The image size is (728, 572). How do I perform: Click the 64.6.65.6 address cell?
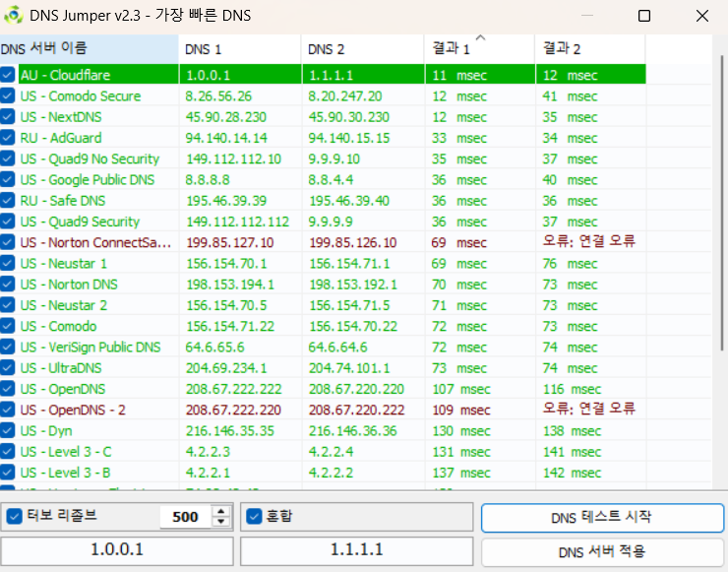[214, 347]
